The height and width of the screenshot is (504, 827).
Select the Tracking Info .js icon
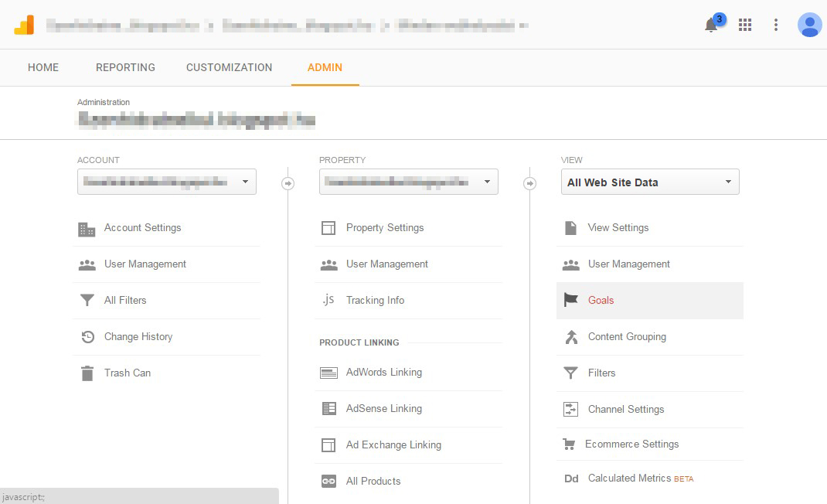[x=328, y=300]
